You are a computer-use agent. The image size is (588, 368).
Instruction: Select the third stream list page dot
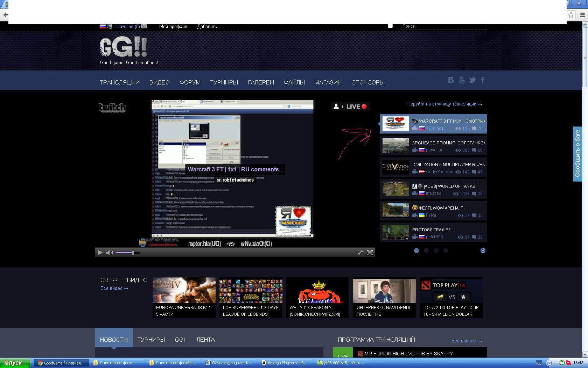pos(436,251)
